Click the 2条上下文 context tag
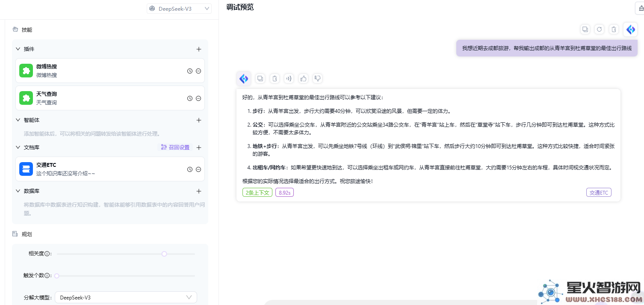 click(257, 192)
